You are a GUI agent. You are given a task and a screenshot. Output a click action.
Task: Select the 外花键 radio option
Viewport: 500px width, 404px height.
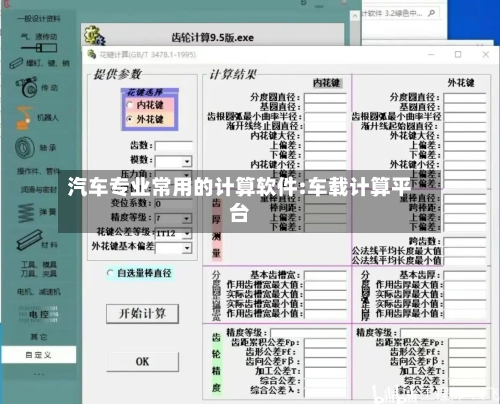click(131, 119)
